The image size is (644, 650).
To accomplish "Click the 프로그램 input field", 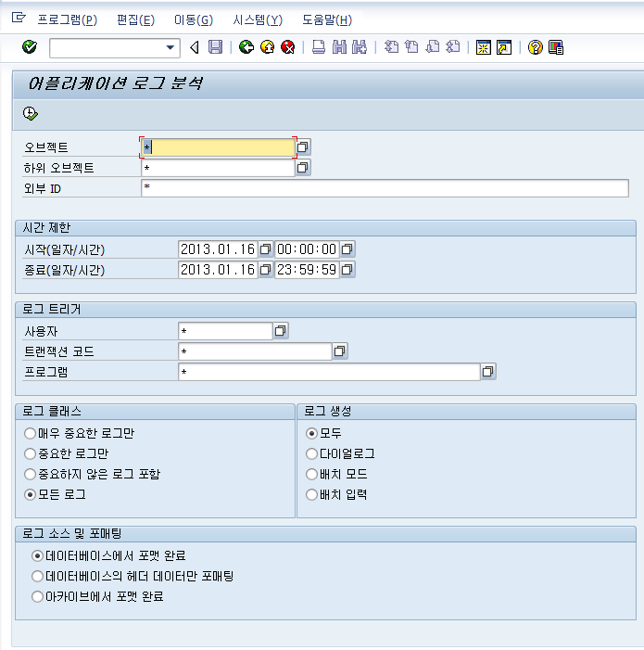I will tap(329, 372).
